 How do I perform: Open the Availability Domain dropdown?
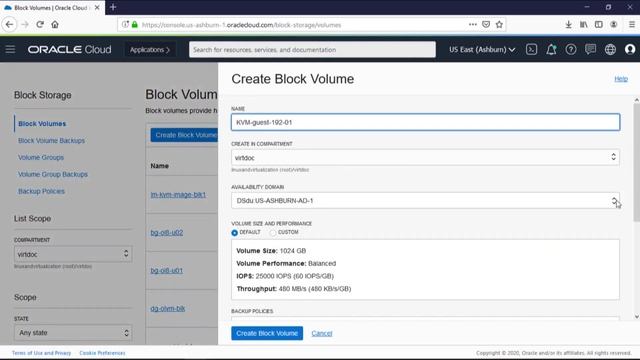[x=425, y=200]
